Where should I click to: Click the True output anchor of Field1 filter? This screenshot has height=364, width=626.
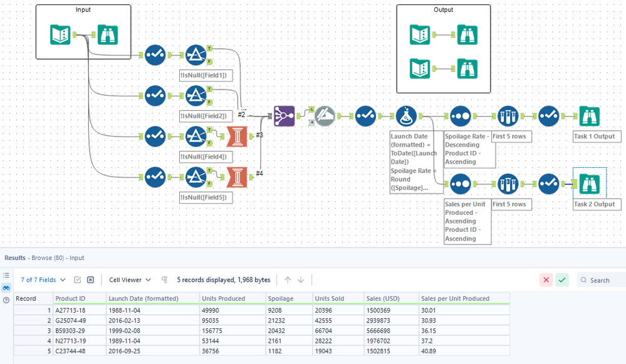(x=209, y=48)
